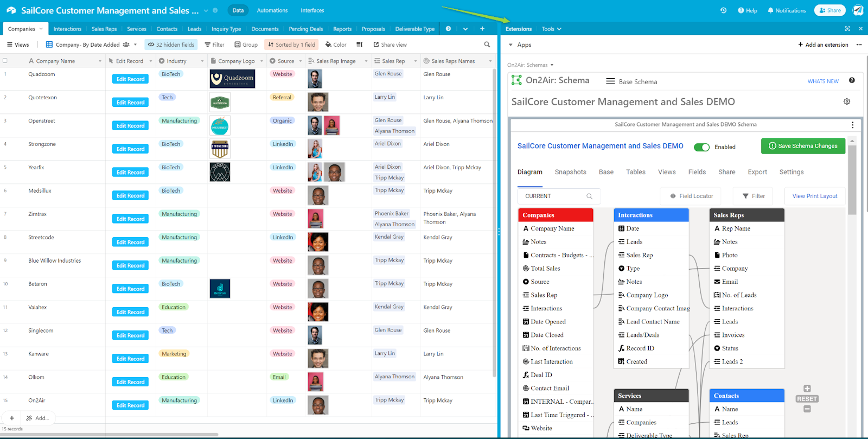
Task: Open the Industry column dropdown arrow
Action: coord(202,61)
